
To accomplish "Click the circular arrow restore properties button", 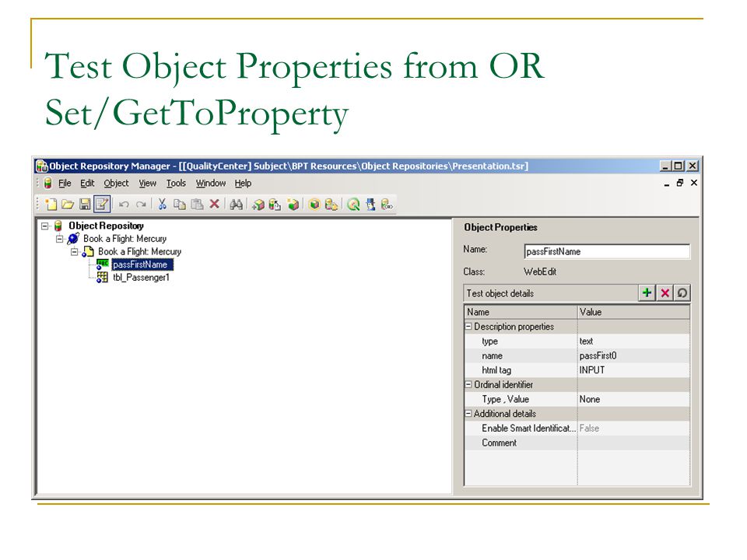I will coord(682,293).
